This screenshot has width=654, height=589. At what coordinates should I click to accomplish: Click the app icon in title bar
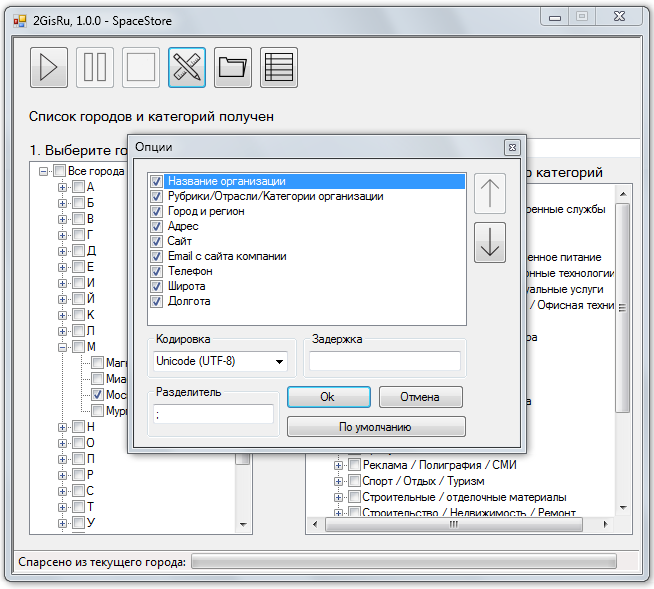(20, 20)
